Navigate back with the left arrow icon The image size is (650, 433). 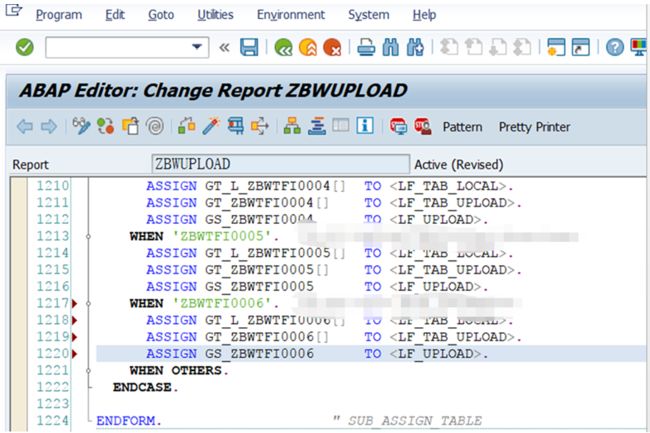pyautogui.click(x=25, y=126)
